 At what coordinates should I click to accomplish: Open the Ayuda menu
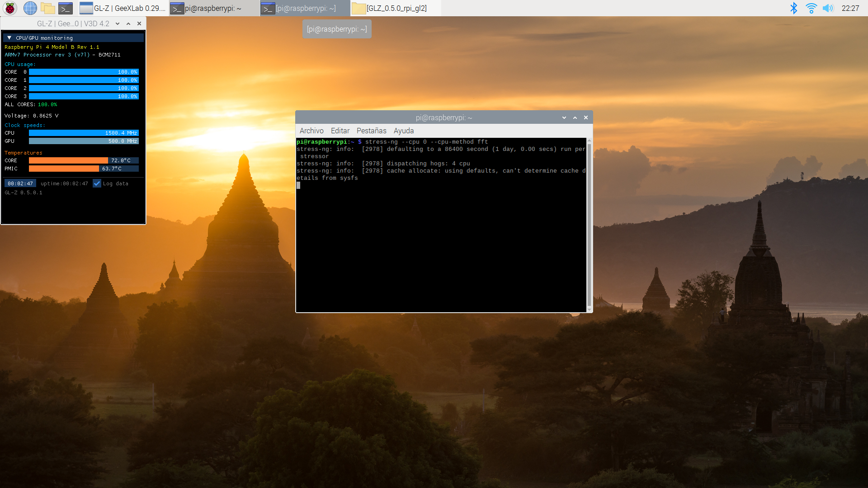[x=404, y=131]
